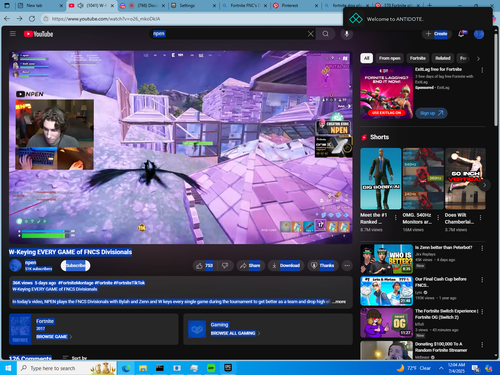This screenshot has height=375, width=500.
Task: Open the Zenn better than Peterbot thumbnail
Action: (x=386, y=259)
